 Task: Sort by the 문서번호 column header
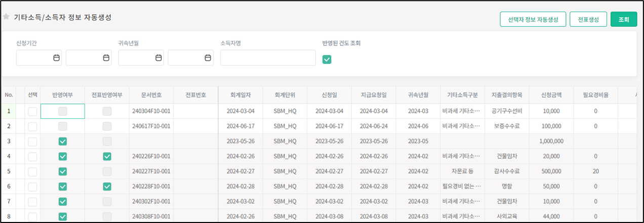tap(151, 95)
